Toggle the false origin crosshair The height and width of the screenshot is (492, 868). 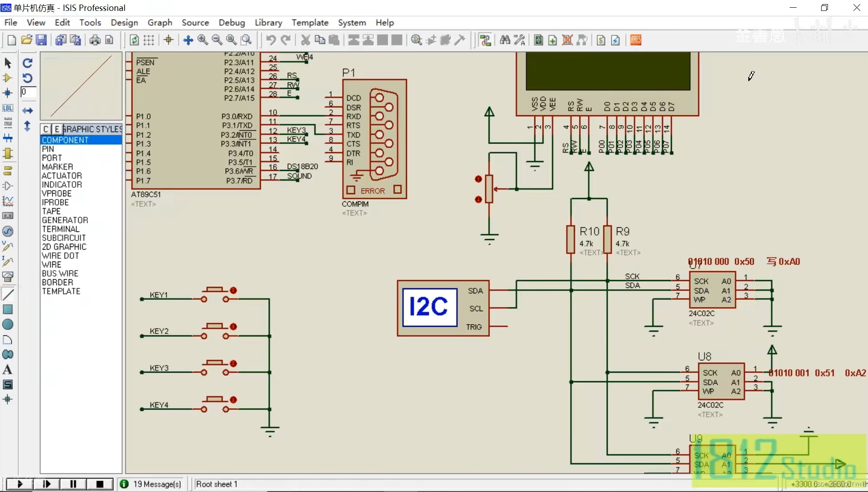(168, 40)
